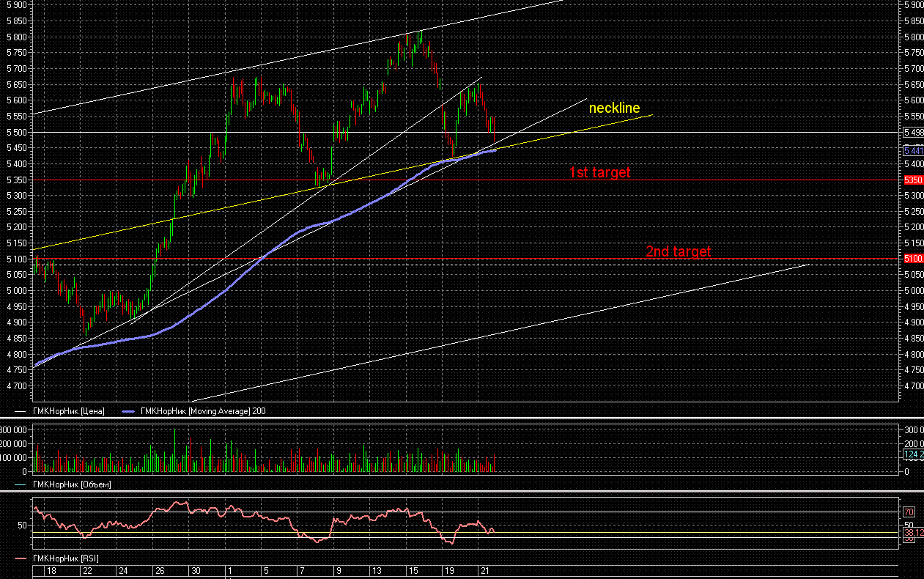Click the ГМКНорНик [Moving Average] 200 legend entry
Image resolution: width=924 pixels, height=579 pixels.
202,411
